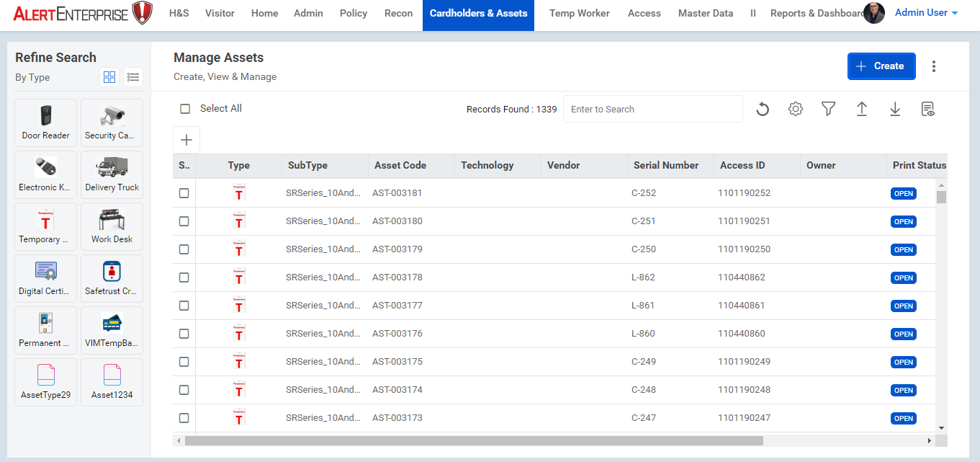Image resolution: width=980 pixels, height=462 pixels.
Task: Click the horizontal scrollbar under the table
Action: 473,440
